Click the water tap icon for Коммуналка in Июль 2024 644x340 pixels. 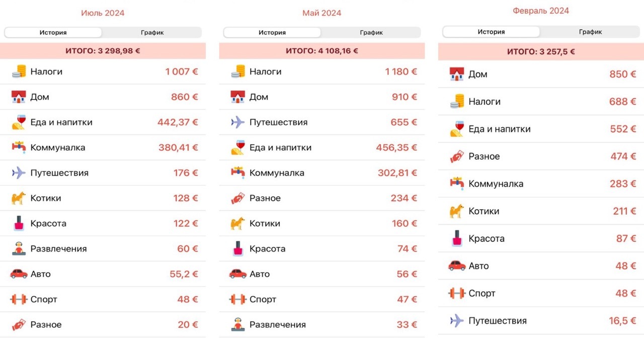(x=19, y=147)
